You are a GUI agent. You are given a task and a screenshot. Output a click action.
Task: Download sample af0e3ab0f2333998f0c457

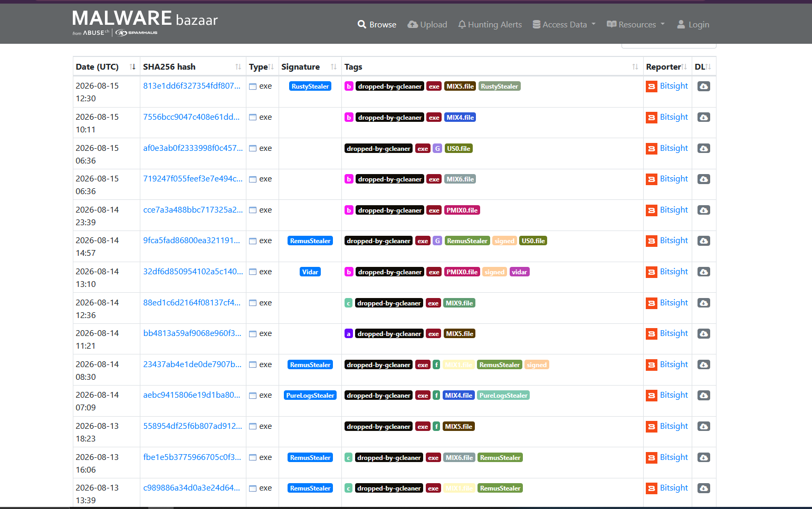coord(703,148)
